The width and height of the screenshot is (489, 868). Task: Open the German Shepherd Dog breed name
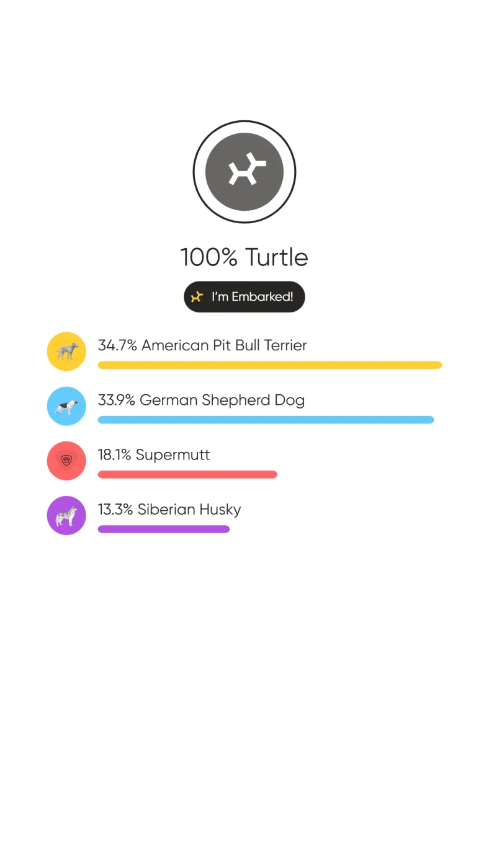pyautogui.click(x=222, y=400)
